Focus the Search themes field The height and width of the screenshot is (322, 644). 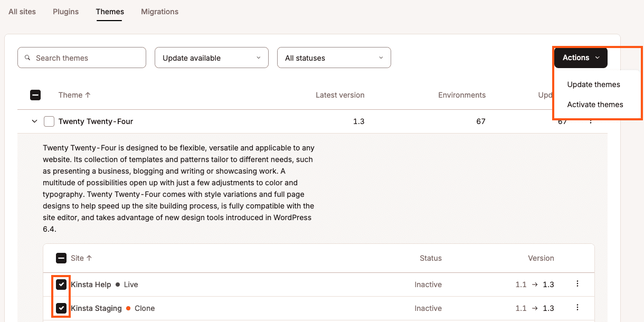pos(82,58)
